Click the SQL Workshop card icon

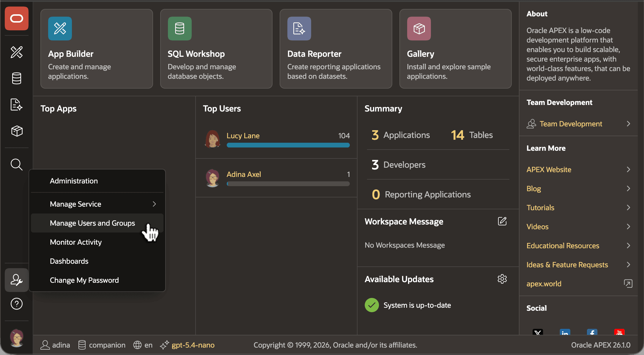[180, 29]
